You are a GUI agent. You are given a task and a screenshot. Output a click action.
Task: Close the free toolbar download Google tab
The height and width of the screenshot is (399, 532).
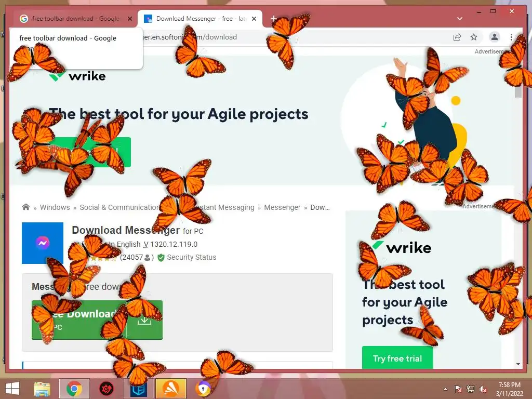point(129,19)
